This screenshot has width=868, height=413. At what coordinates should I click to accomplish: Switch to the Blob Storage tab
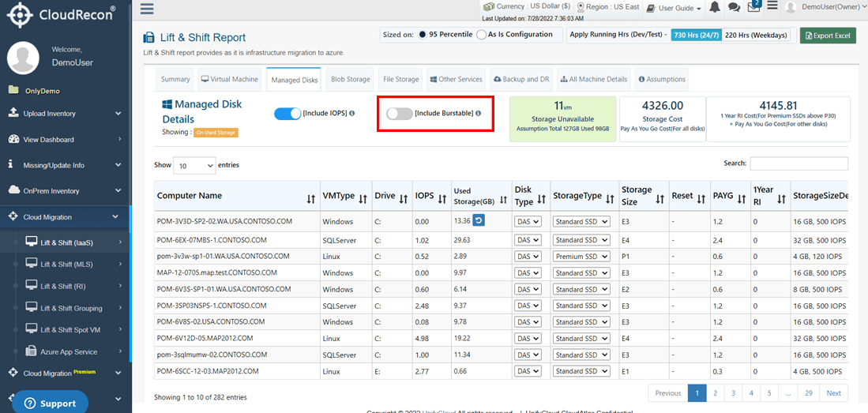tap(351, 79)
